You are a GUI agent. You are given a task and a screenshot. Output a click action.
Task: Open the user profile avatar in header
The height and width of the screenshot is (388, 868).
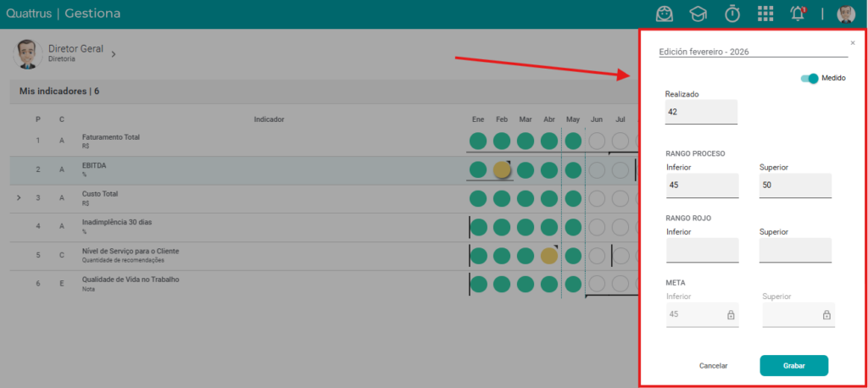pos(846,14)
